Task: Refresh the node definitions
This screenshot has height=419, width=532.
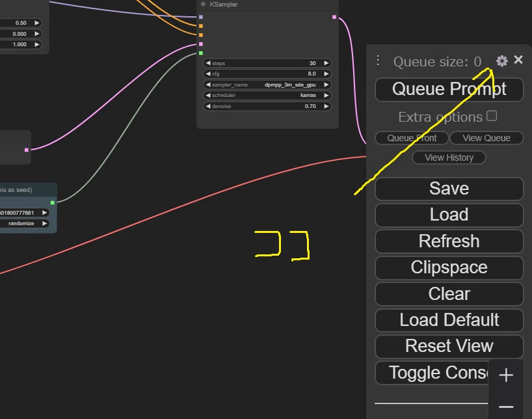Action: point(449,241)
